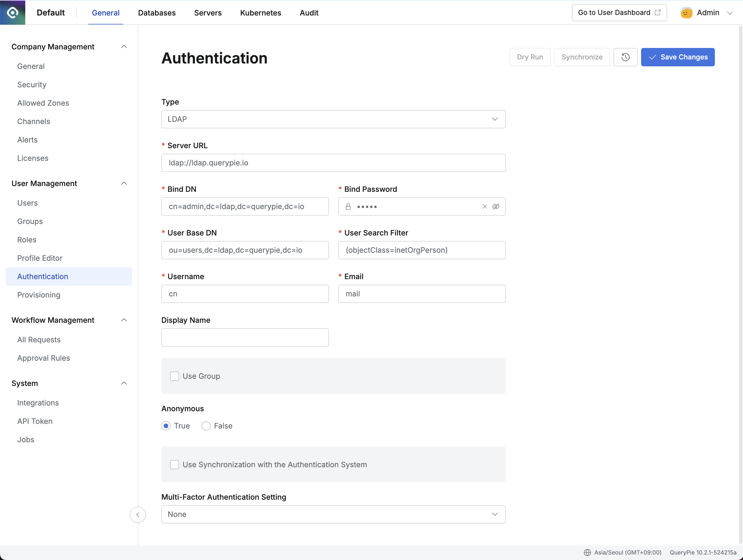Click inside the Display Name input field
This screenshot has width=743, height=560.
(245, 337)
